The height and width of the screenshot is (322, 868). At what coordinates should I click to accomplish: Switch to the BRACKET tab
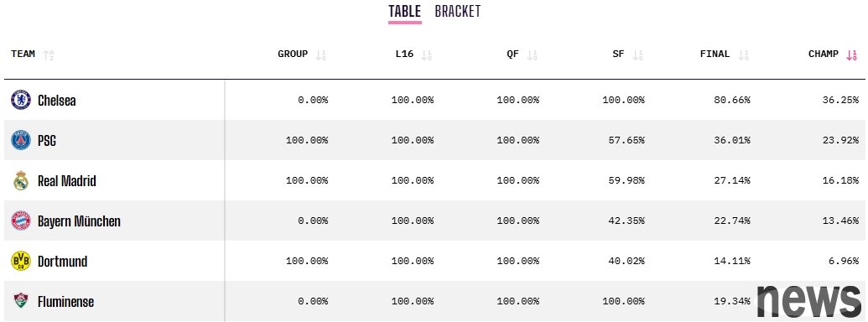(458, 12)
